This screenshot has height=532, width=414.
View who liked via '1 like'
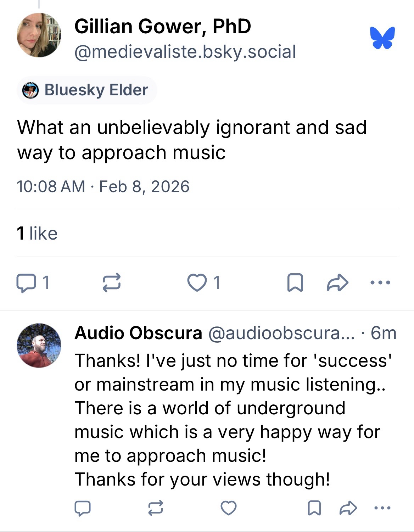point(37,233)
